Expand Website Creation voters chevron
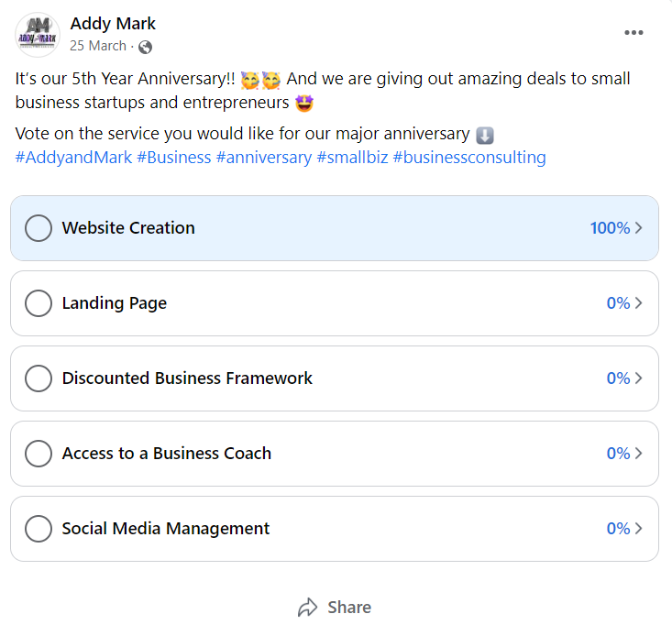 click(639, 228)
